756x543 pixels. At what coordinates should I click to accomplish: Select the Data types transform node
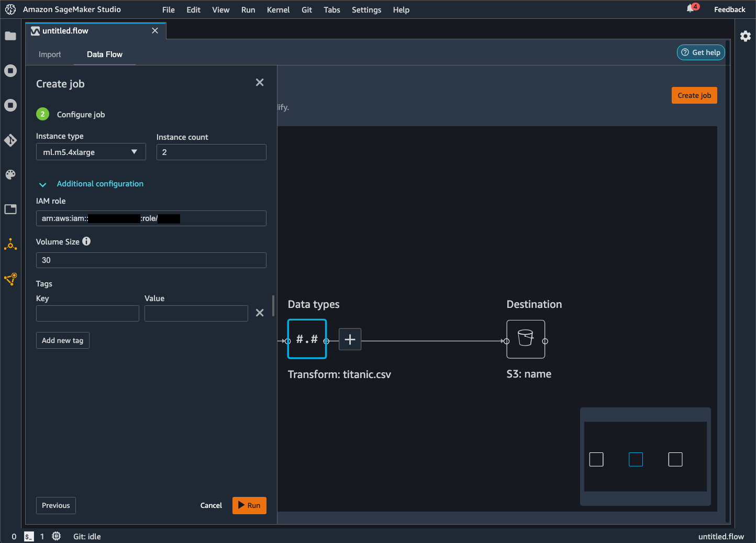(x=307, y=339)
